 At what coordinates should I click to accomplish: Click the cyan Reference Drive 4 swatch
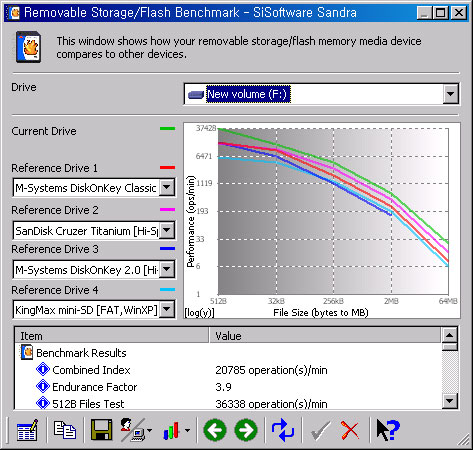click(x=167, y=289)
